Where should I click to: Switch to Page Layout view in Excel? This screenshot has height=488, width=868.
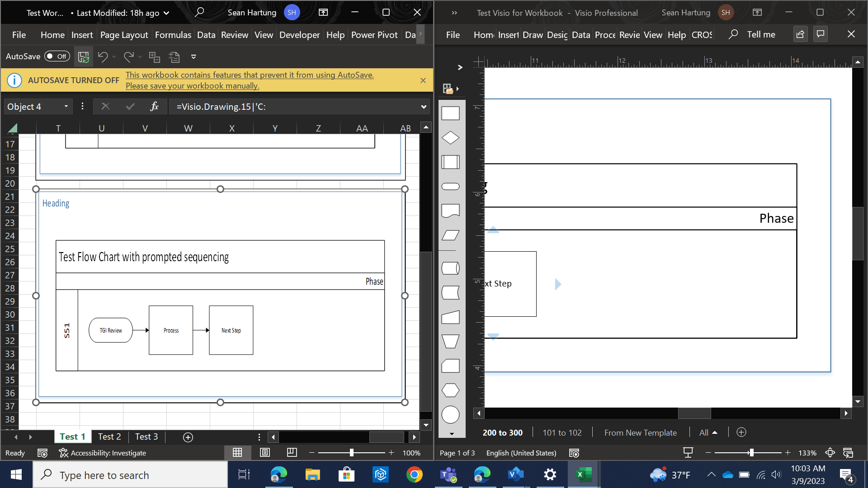265,453
